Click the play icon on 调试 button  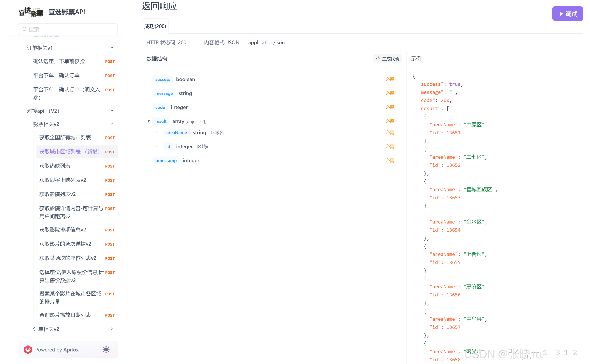tap(561, 14)
